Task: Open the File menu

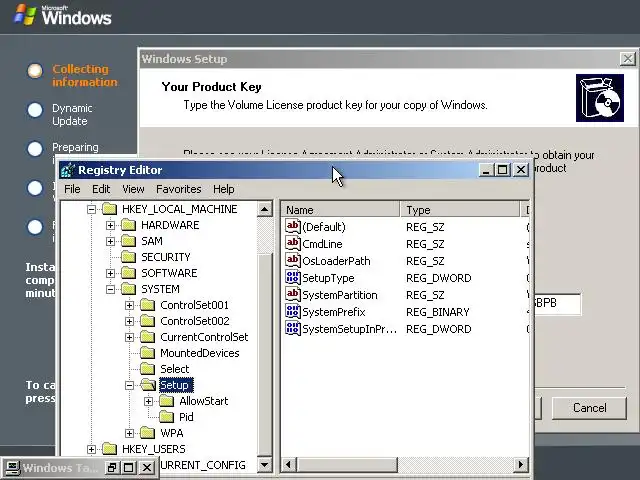Action: [72, 189]
